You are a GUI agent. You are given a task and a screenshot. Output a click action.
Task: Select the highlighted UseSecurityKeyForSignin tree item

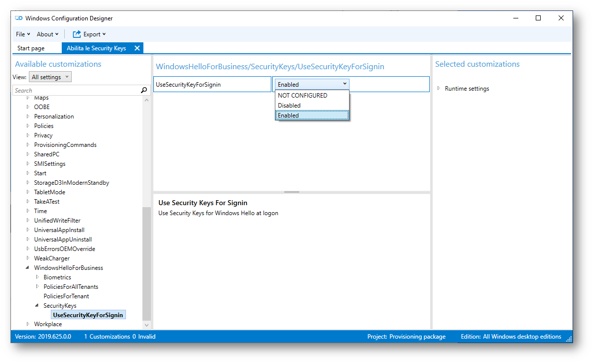point(88,315)
